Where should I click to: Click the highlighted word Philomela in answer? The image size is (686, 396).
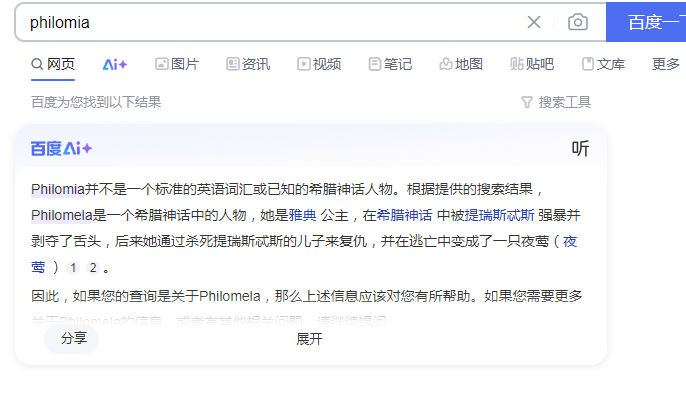(62, 215)
